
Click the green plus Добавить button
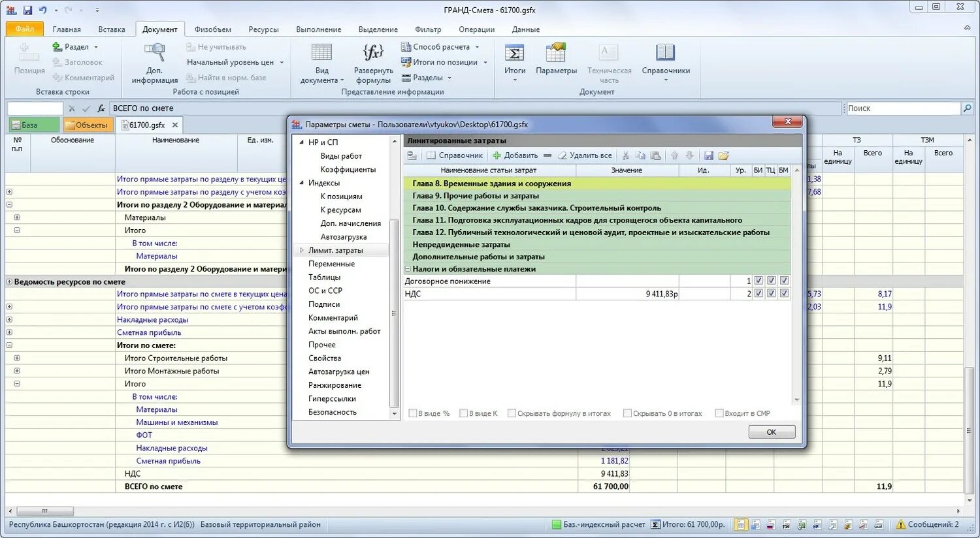click(x=515, y=155)
